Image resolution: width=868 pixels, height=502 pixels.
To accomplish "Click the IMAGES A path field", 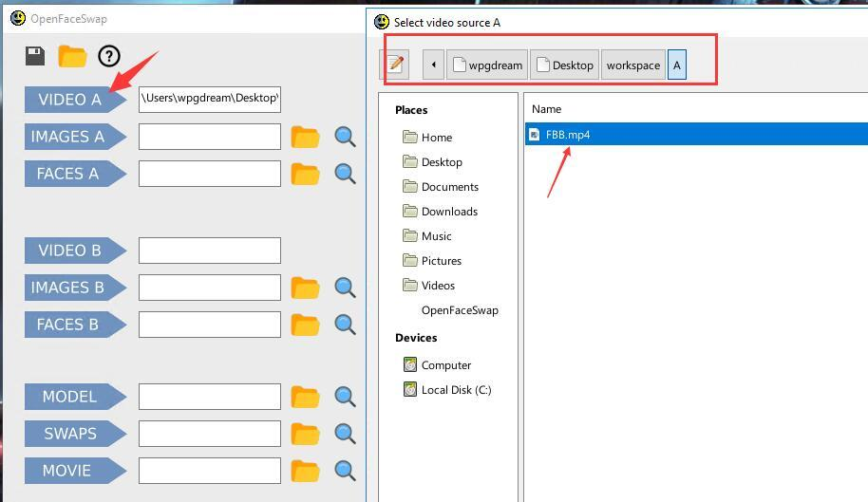I will tap(210, 137).
